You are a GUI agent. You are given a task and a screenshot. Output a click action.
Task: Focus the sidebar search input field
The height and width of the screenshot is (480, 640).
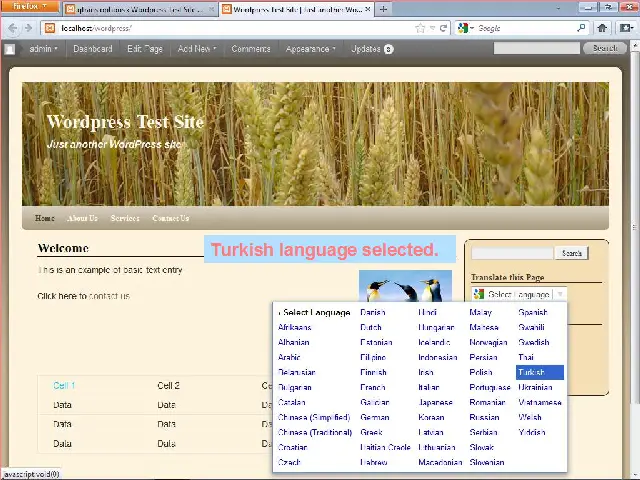coord(513,253)
